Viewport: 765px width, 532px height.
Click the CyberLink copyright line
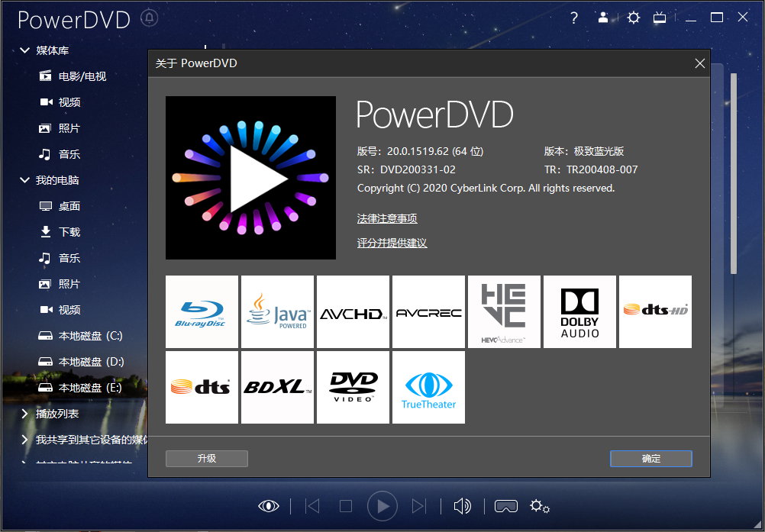pyautogui.click(x=486, y=189)
